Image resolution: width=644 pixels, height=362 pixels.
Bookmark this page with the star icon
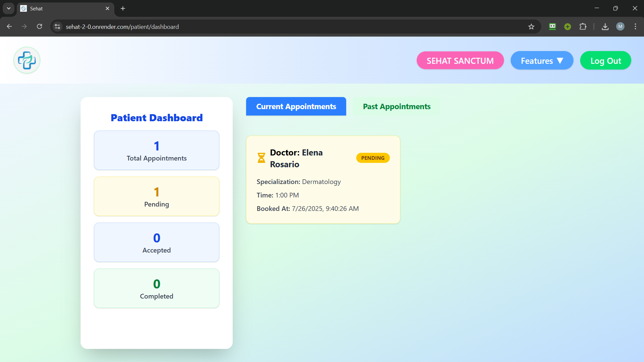531,27
